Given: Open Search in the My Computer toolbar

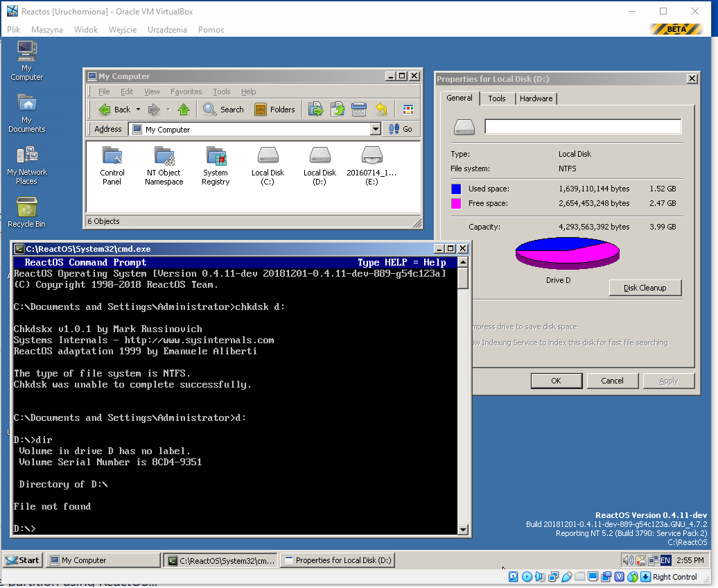Looking at the screenshot, I should (223, 110).
